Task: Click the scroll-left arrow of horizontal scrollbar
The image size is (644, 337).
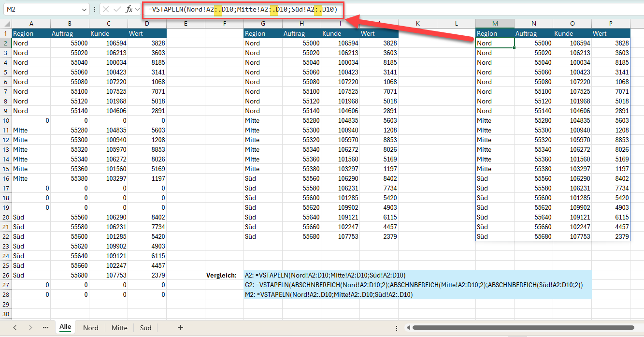Action: click(408, 328)
